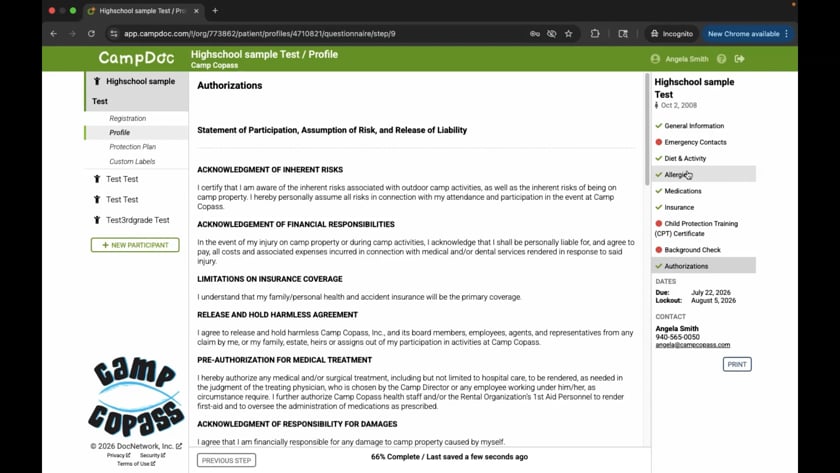
Task: Open site information icon in address bar
Action: coord(114,34)
